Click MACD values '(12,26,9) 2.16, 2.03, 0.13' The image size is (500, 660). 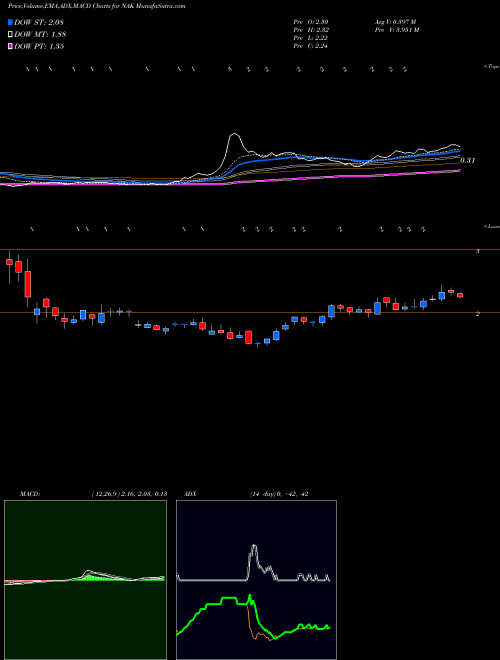129,494
